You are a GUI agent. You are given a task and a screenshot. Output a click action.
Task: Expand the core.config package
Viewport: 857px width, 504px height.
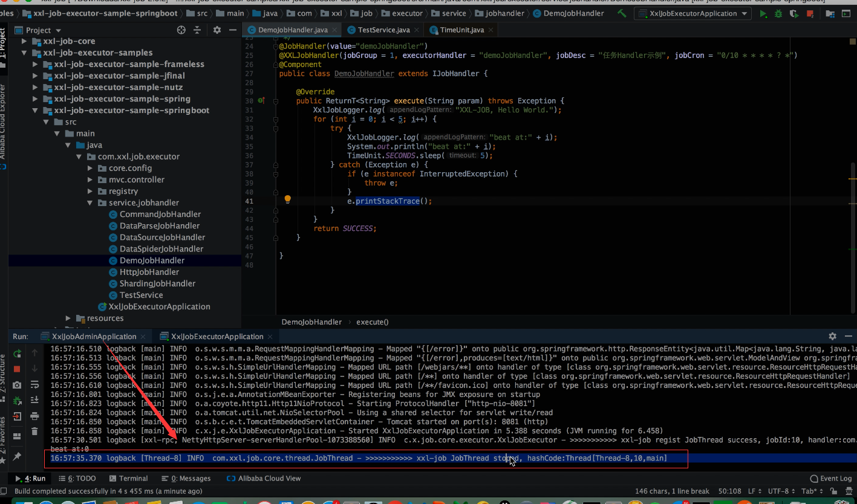click(x=90, y=168)
